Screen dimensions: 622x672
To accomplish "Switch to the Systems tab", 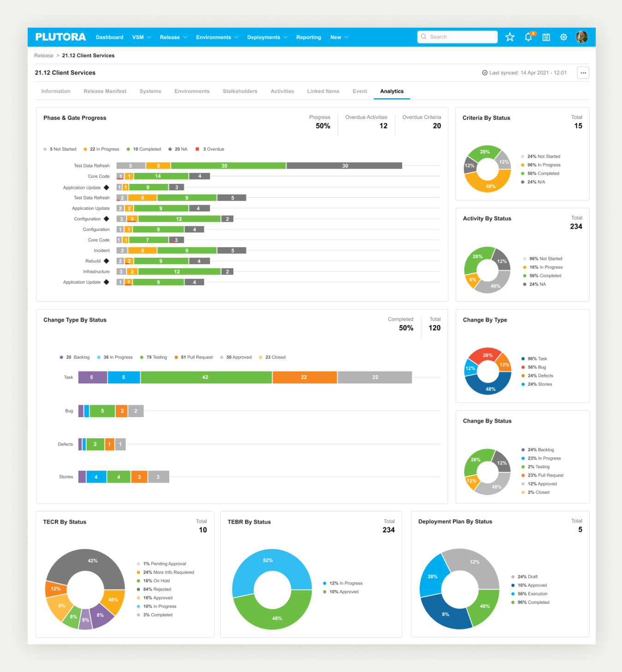I will coord(150,91).
